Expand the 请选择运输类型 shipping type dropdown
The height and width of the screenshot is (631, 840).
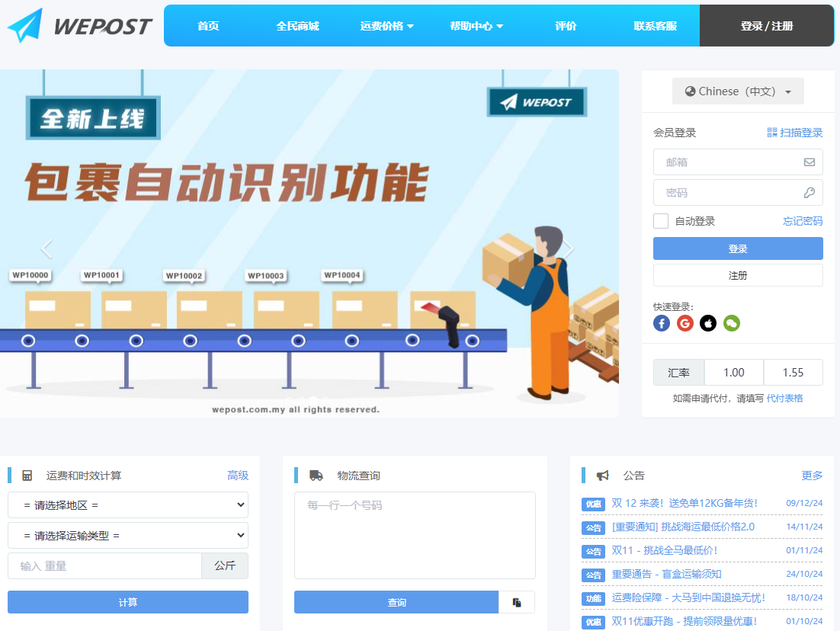point(128,536)
